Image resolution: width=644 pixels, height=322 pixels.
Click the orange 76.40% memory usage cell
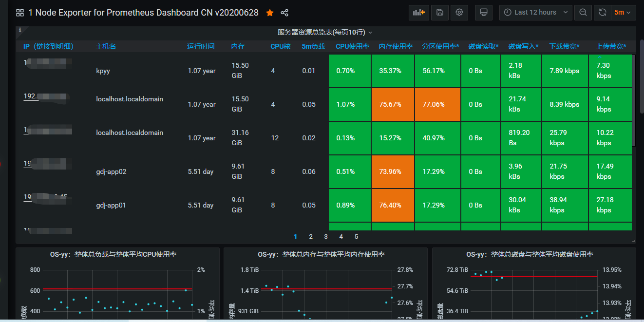[393, 205]
